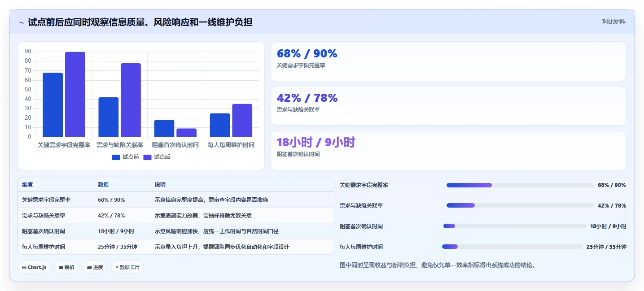The height and width of the screenshot is (291, 644).
Task: Select the Chart.js tag chip
Action: pos(35,267)
